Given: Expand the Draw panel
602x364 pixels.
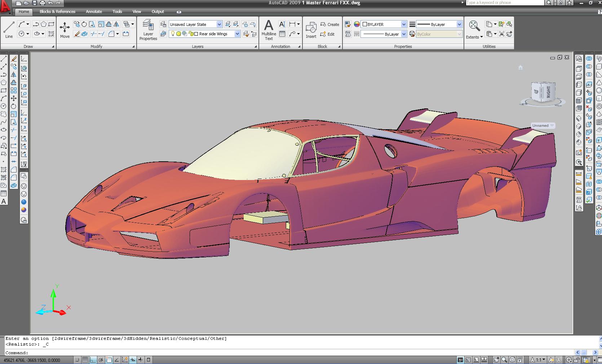Looking at the screenshot, I should (x=53, y=46).
